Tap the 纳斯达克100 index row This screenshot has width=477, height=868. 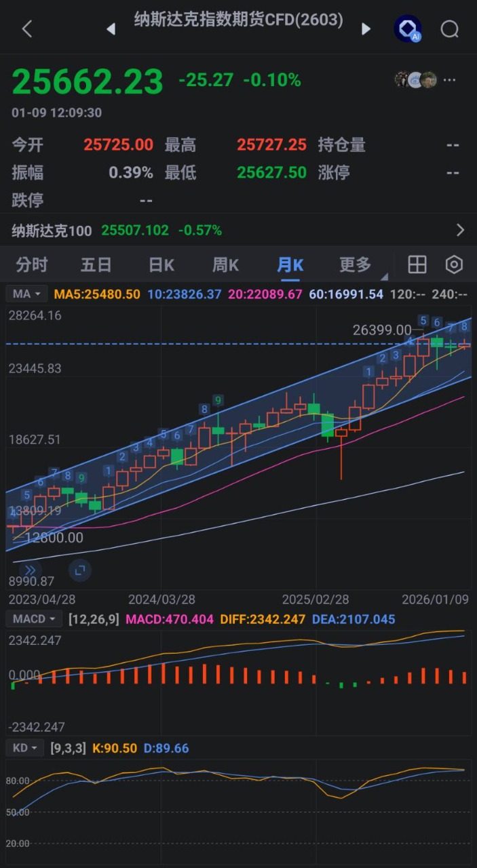238,230
